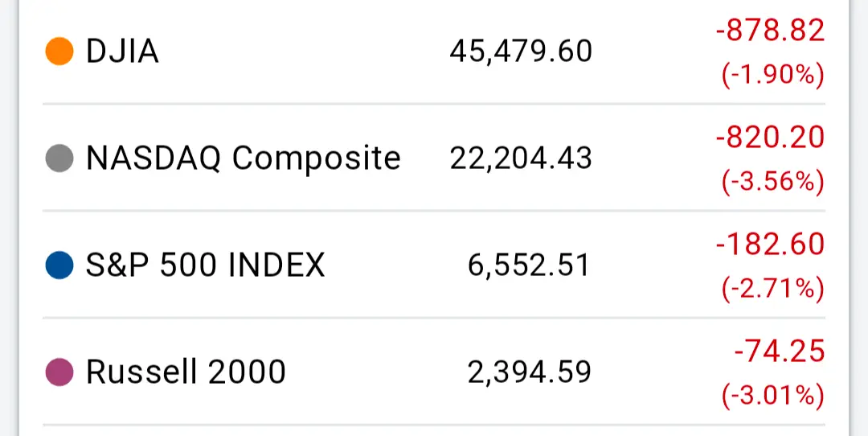Open the NASDAQ Composite index name
The height and width of the screenshot is (436, 868).
click(243, 158)
